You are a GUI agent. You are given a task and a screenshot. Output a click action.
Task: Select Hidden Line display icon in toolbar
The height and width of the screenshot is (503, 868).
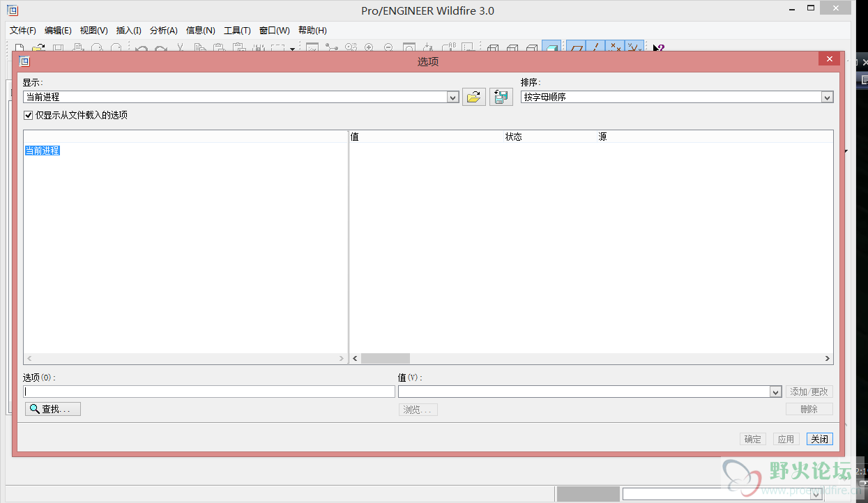tap(512, 48)
